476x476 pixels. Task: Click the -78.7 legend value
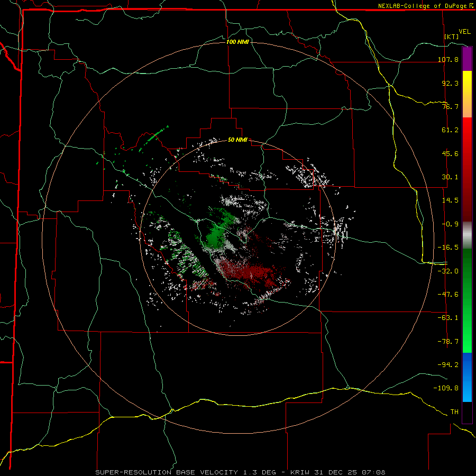click(448, 342)
